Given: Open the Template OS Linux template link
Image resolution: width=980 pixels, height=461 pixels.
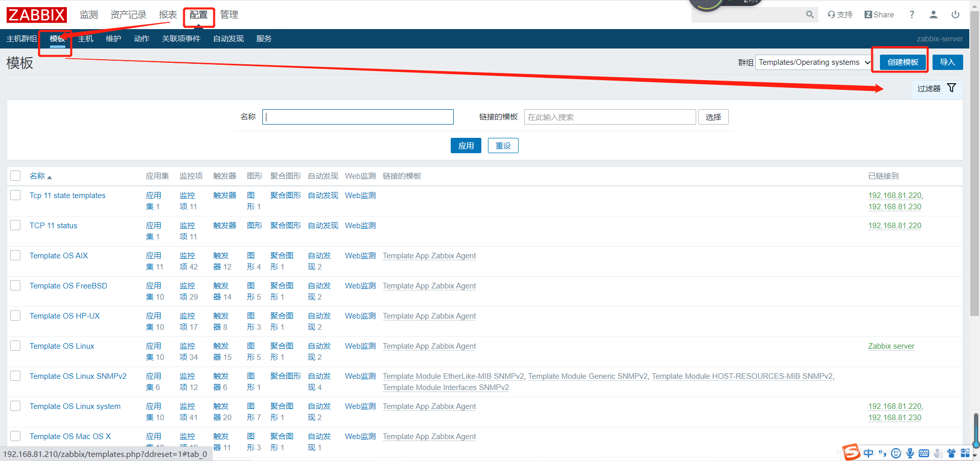Looking at the screenshot, I should (x=62, y=346).
